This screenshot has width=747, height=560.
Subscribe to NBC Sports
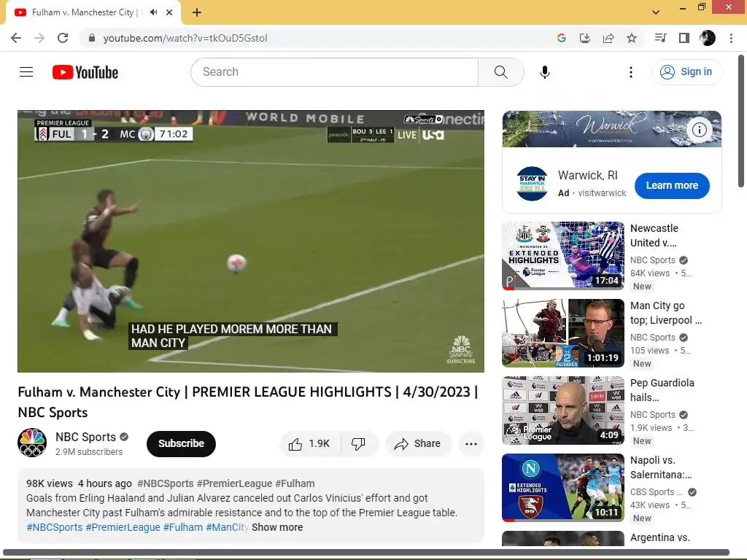pyautogui.click(x=181, y=444)
